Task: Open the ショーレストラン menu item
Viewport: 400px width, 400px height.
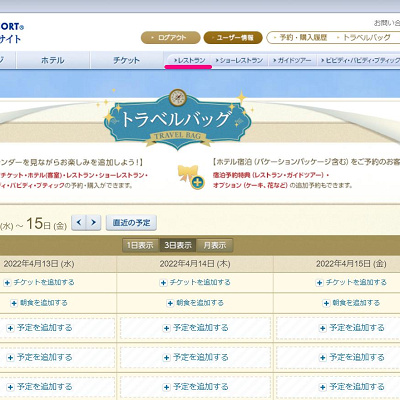Action: point(239,60)
